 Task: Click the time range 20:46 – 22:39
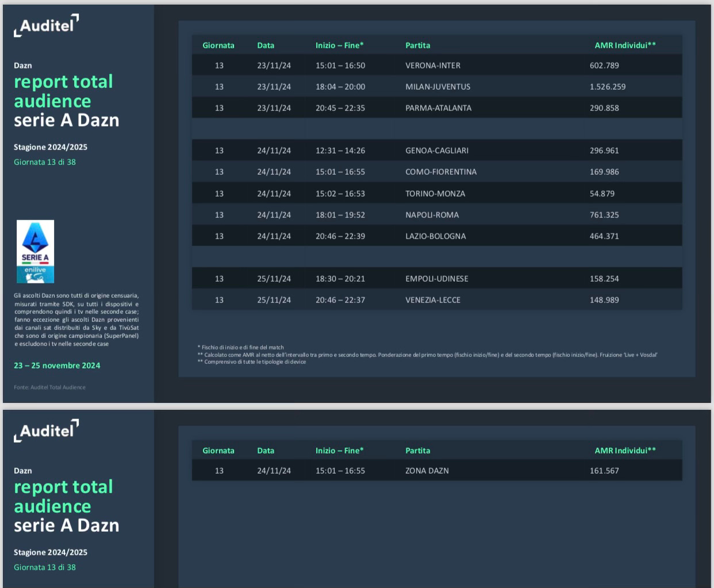coord(340,236)
